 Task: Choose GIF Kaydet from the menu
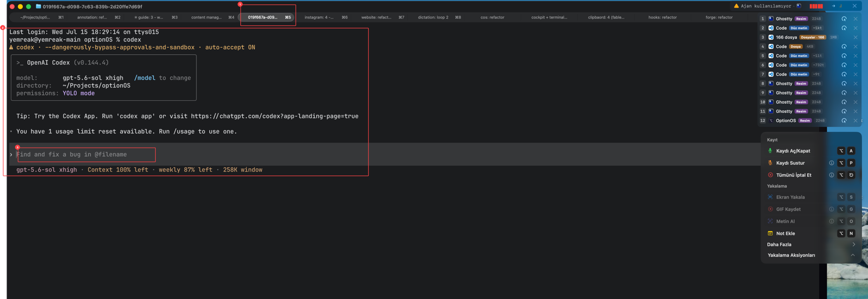click(x=811, y=209)
